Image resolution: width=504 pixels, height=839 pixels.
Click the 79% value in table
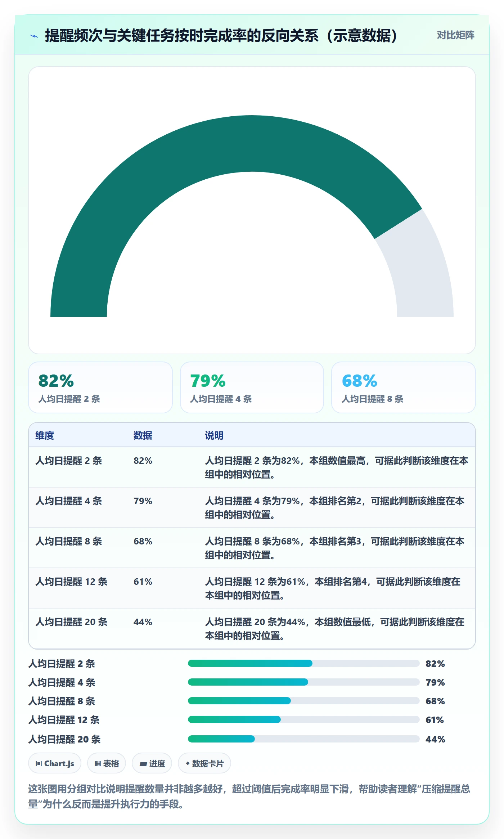tap(143, 501)
